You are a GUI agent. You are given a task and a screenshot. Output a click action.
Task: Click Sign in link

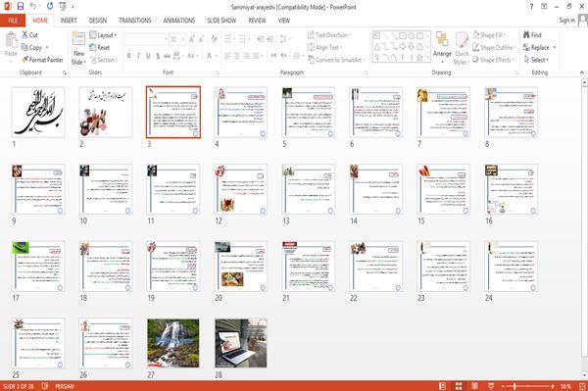tap(566, 21)
